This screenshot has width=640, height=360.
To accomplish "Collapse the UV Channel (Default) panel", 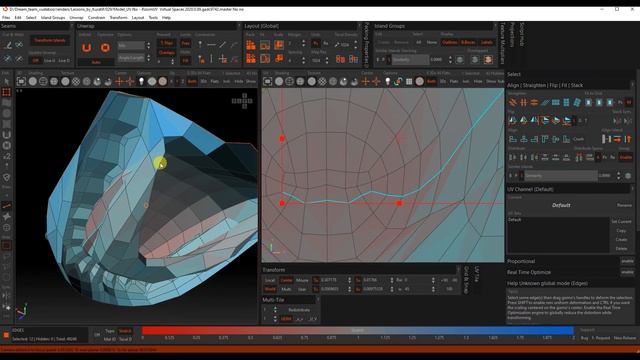I will tap(632, 189).
